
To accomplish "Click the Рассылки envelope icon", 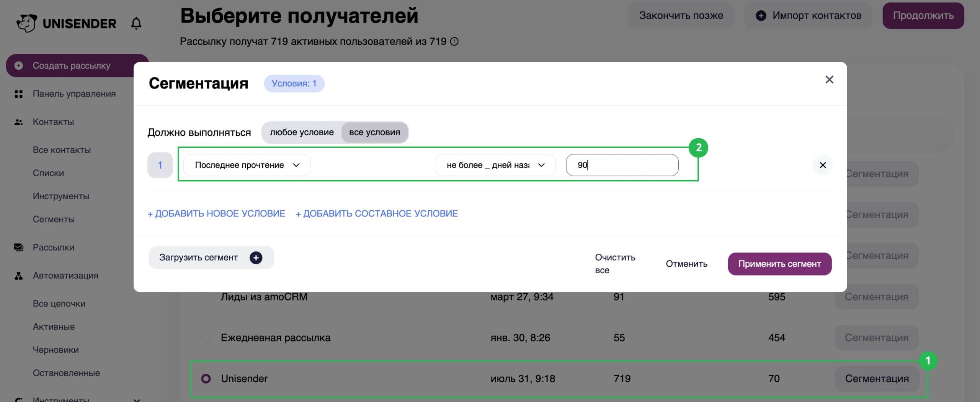I will click(18, 248).
